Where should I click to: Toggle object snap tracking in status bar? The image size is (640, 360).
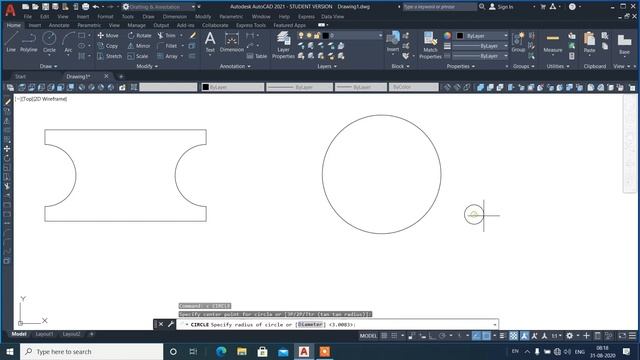click(476, 336)
